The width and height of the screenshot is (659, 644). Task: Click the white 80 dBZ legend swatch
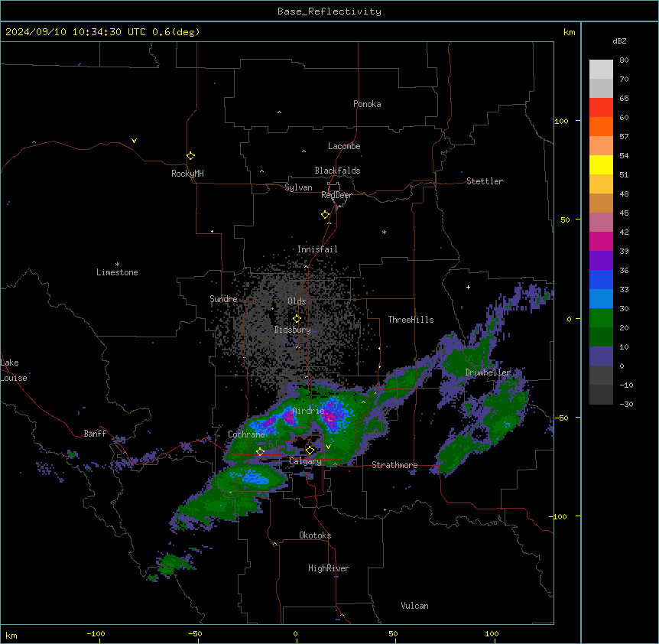pos(601,70)
